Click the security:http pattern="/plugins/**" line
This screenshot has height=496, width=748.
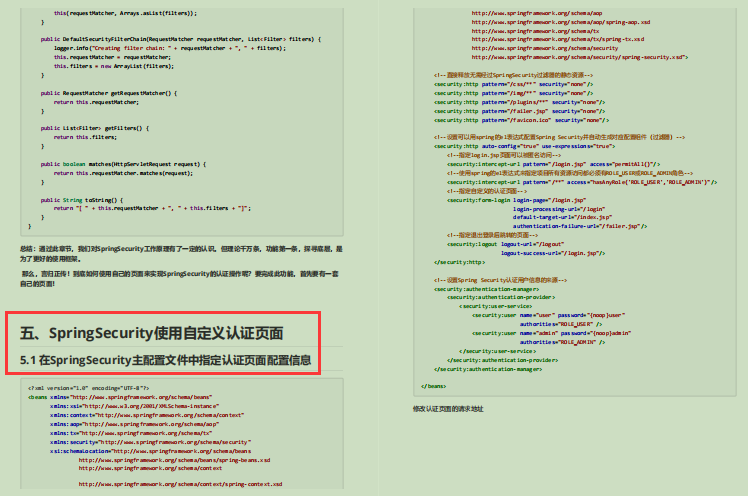click(520, 102)
